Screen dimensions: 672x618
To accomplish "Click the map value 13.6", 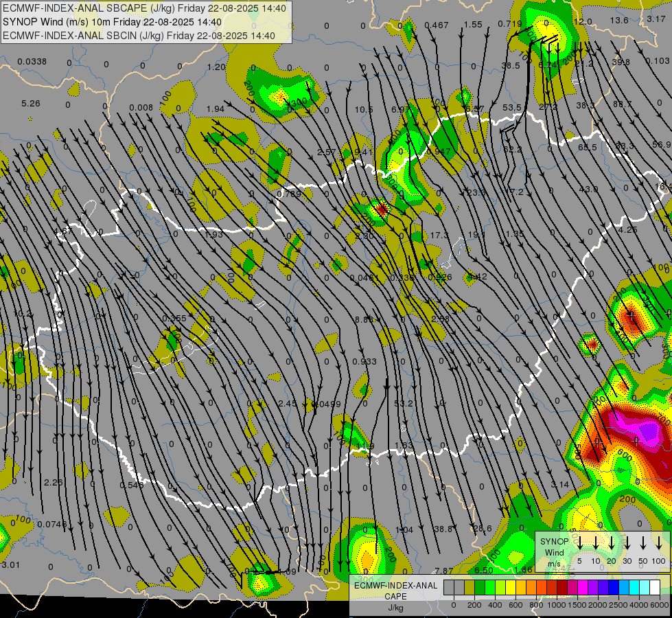I will pos(619,20).
